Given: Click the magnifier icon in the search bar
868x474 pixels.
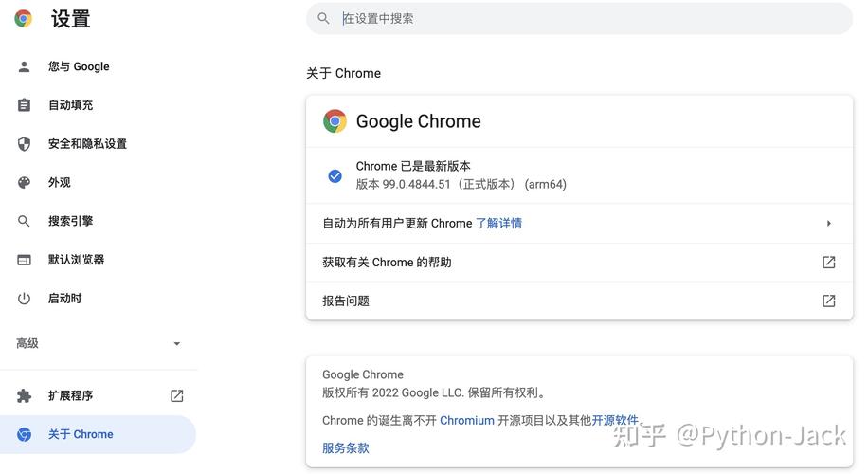Looking at the screenshot, I should coord(323,18).
